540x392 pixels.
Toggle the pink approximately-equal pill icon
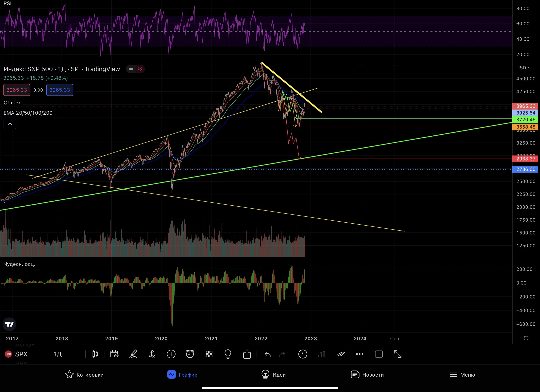(x=140, y=69)
